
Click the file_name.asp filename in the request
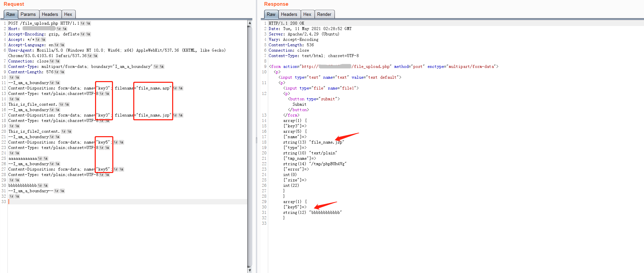154,88
